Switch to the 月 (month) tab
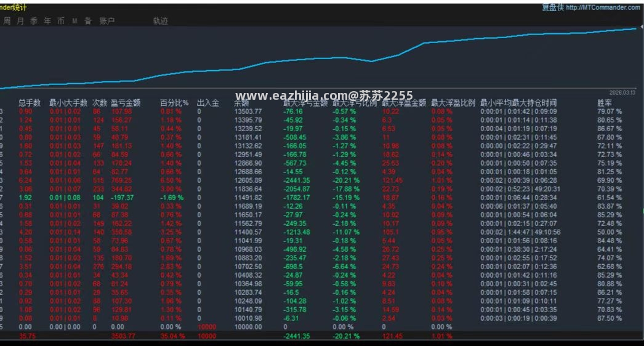The image size is (644, 346). click(20, 21)
